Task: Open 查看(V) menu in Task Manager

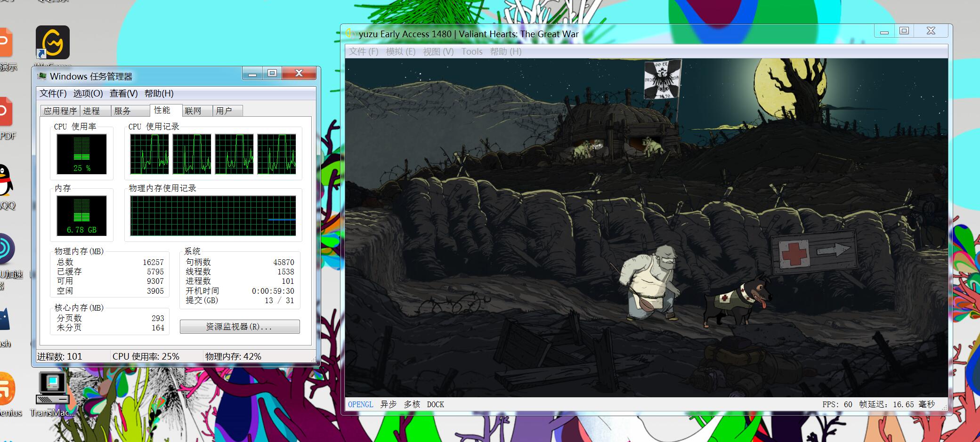Action: tap(123, 93)
